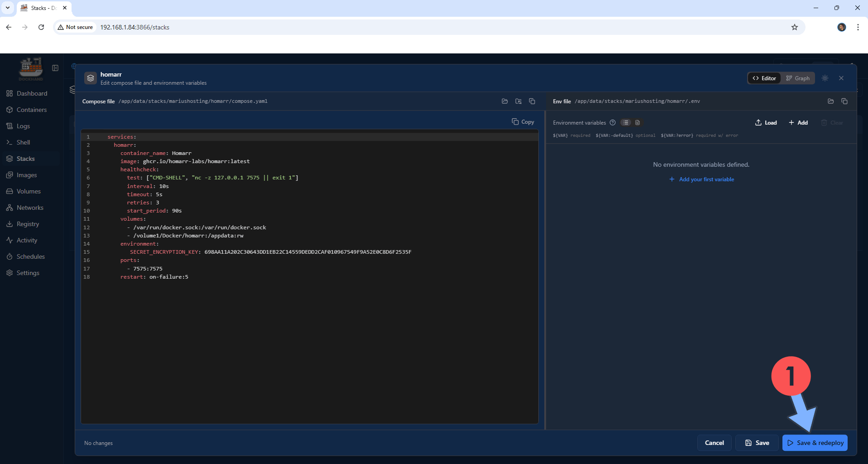
Task: Copy the env file path icon
Action: click(844, 101)
